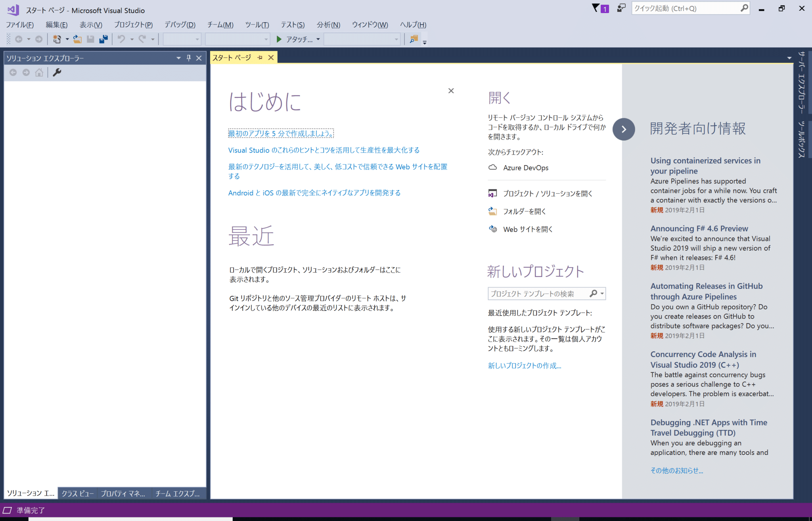Click the 新しいプロジェクトの作成 link
Screen dimensions: 812x521
524,365
